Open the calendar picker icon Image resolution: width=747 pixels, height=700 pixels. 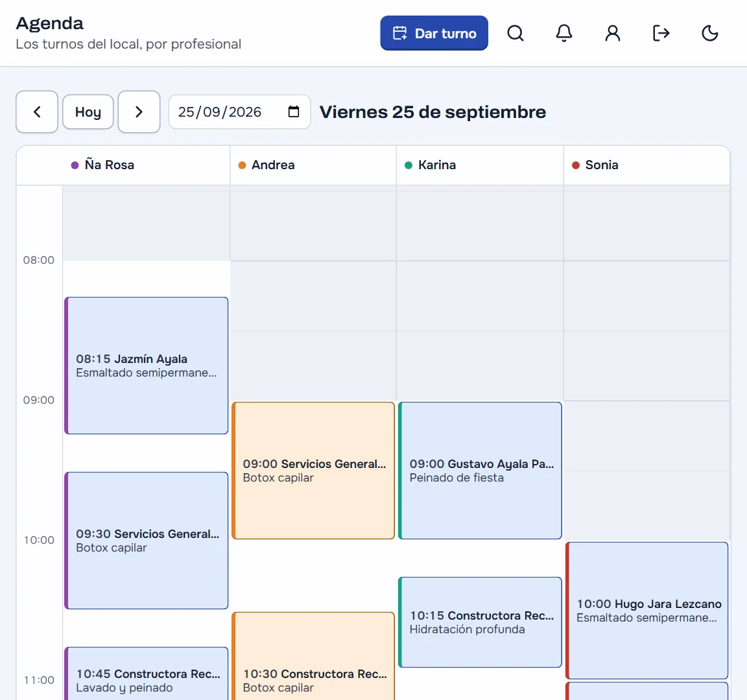294,112
